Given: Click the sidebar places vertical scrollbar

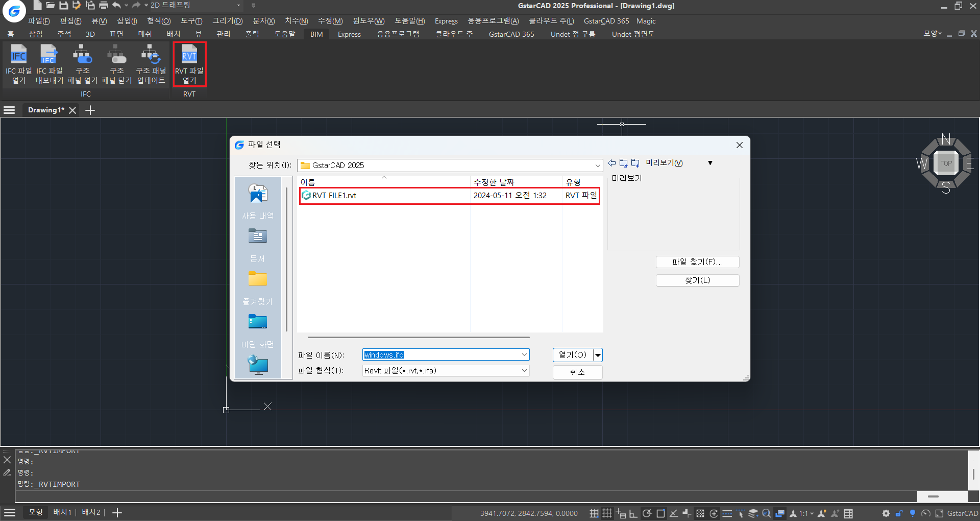Looking at the screenshot, I should (287, 259).
